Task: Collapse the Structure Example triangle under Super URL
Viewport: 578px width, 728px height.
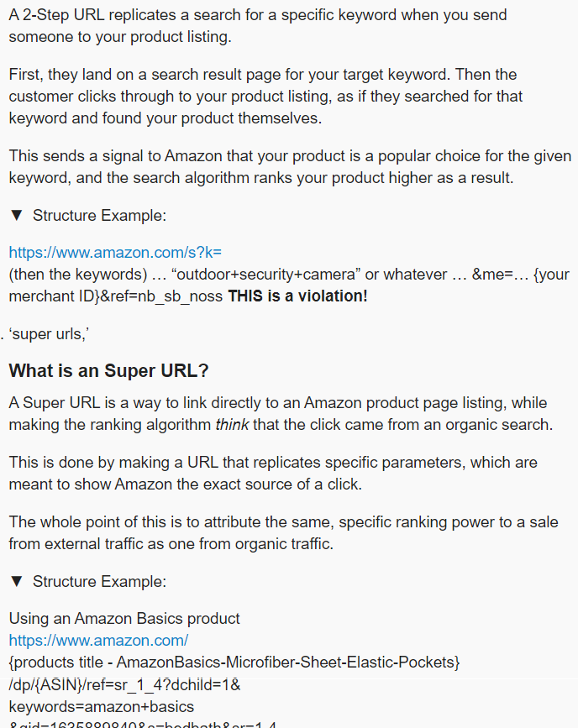Action: pyautogui.click(x=17, y=581)
